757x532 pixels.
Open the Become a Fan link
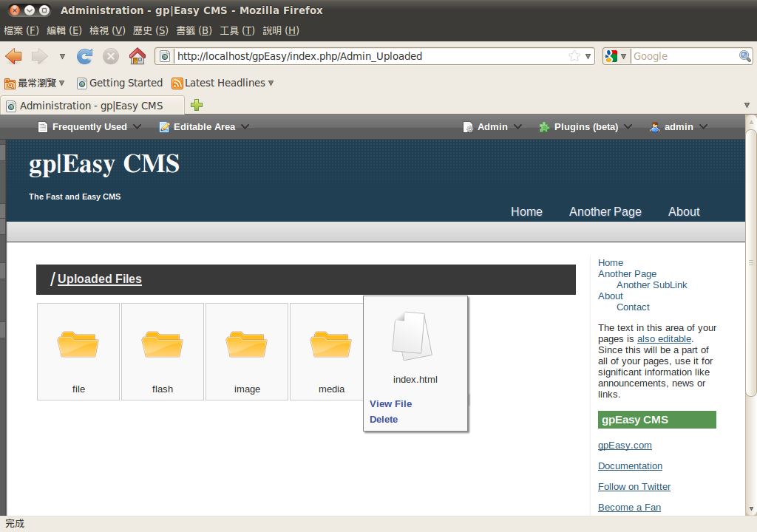(630, 508)
